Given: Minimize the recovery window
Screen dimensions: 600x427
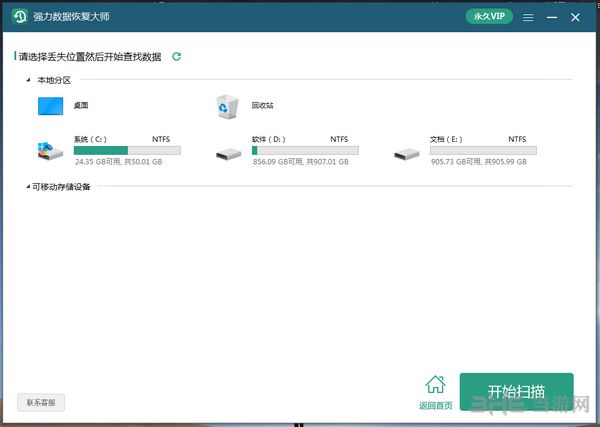Looking at the screenshot, I should pos(552,17).
